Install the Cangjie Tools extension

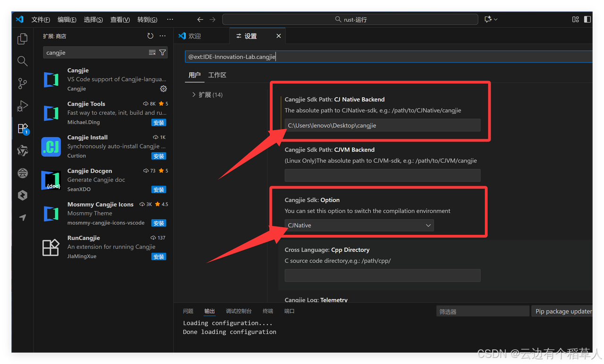(x=159, y=123)
